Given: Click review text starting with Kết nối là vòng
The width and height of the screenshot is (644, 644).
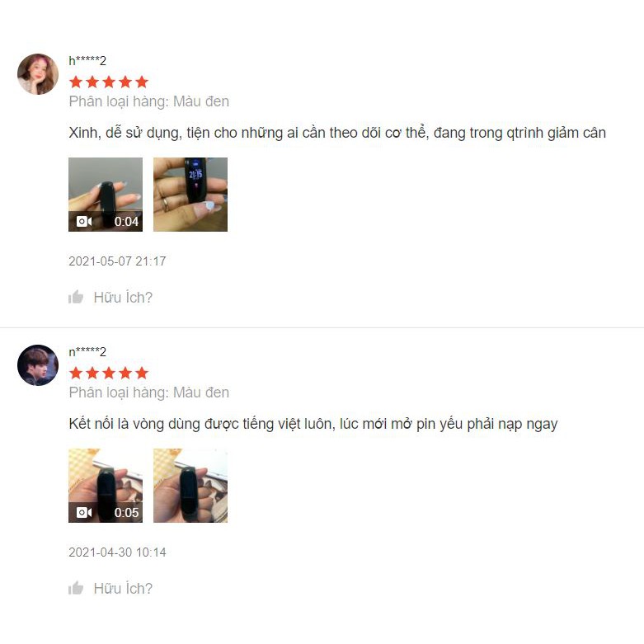Looking at the screenshot, I should coord(313,424).
